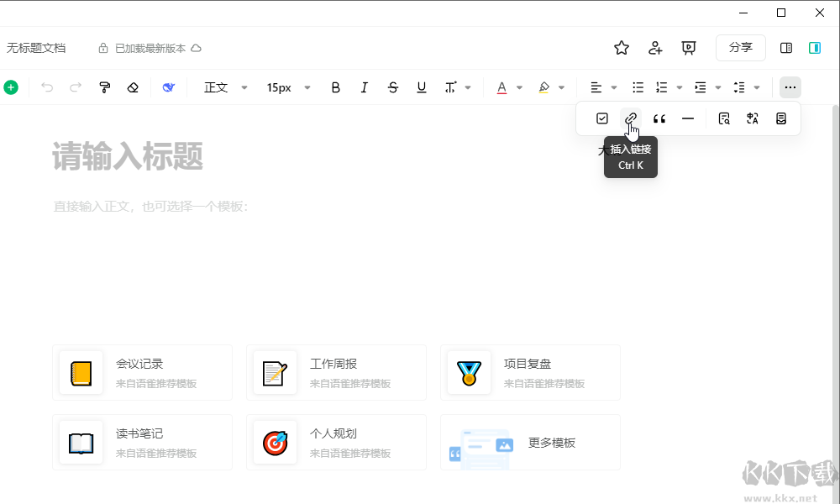
Task: Open find and replace in the document
Action: (x=723, y=118)
